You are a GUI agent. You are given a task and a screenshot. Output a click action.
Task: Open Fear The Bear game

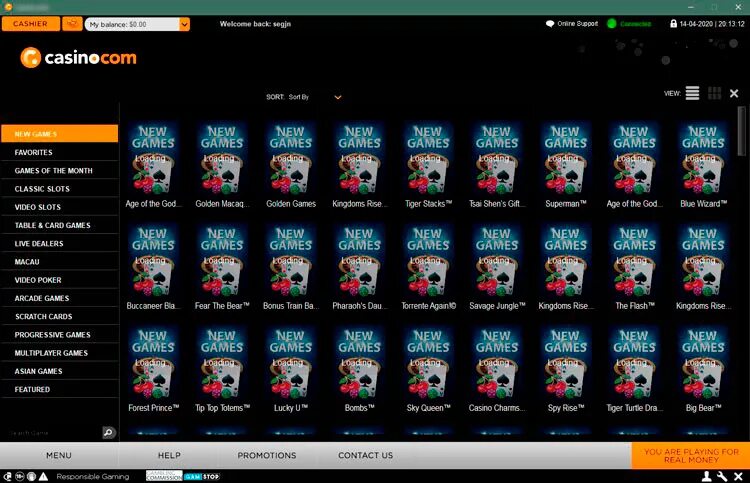tap(222, 261)
